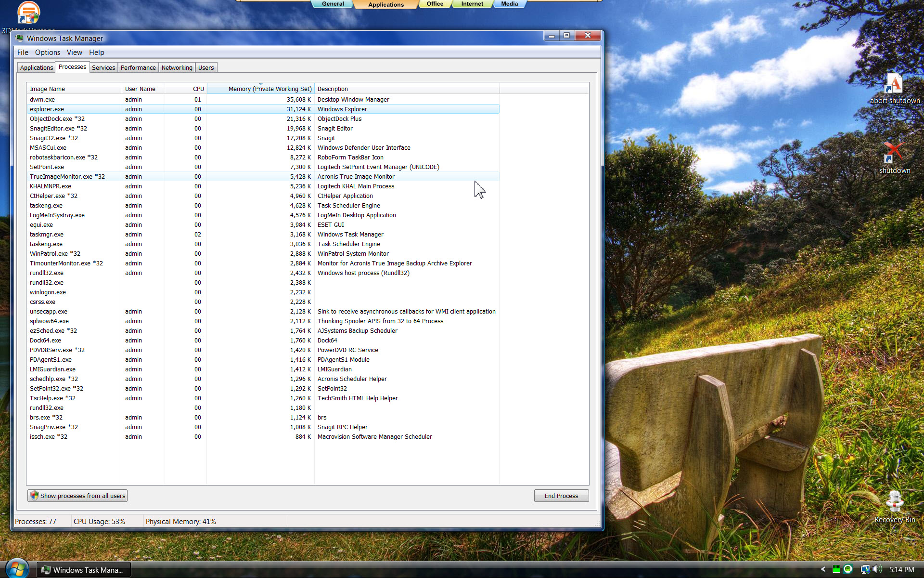Select the Recovery Bin desktop icon
Screen dimensions: 924x578
(895, 507)
